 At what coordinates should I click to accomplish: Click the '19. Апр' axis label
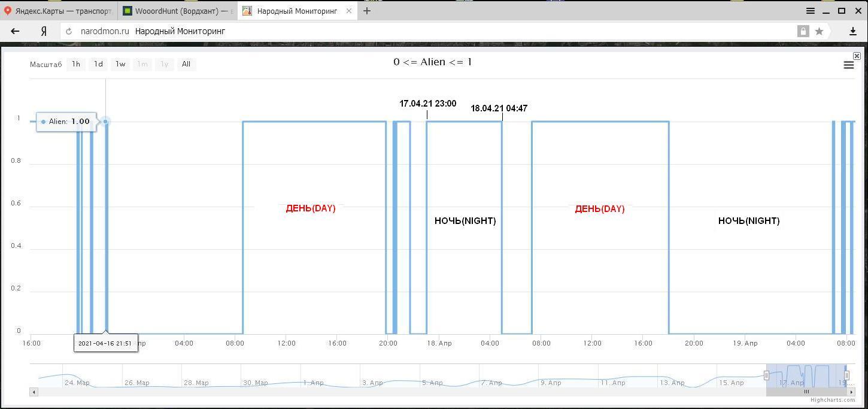[x=745, y=343]
